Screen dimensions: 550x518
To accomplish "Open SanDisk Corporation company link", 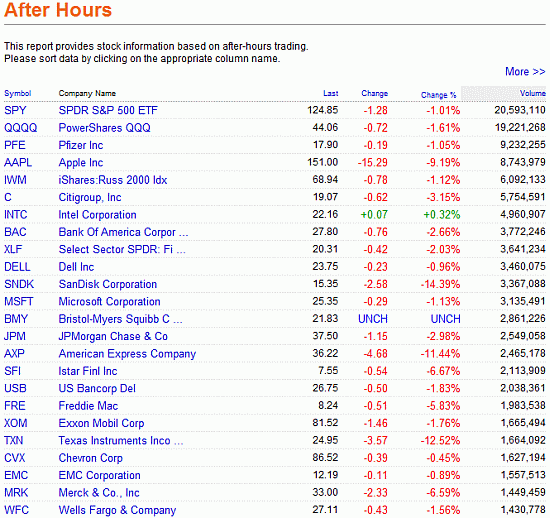I will click(x=108, y=284).
